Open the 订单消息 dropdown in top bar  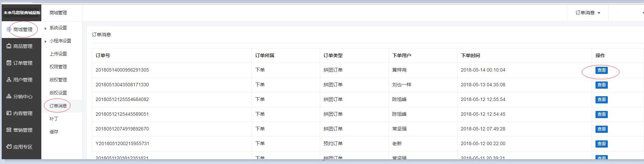(x=588, y=13)
